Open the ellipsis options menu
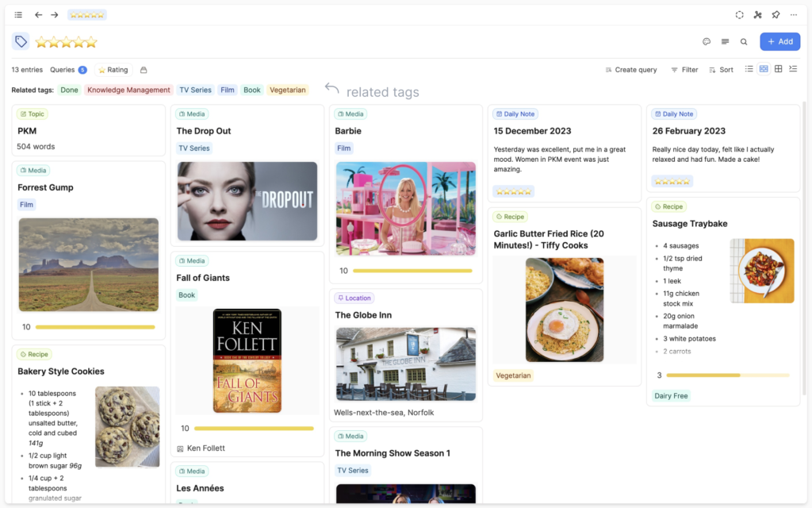This screenshot has height=508, width=812. tap(793, 14)
